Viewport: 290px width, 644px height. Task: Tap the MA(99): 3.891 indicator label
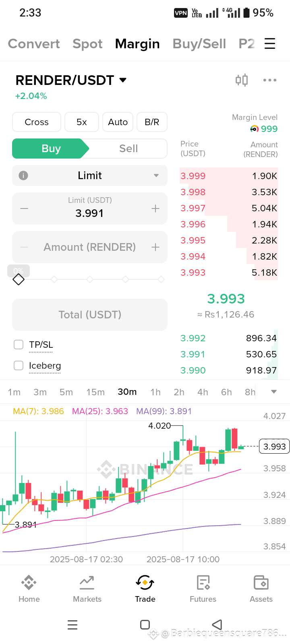click(x=164, y=411)
